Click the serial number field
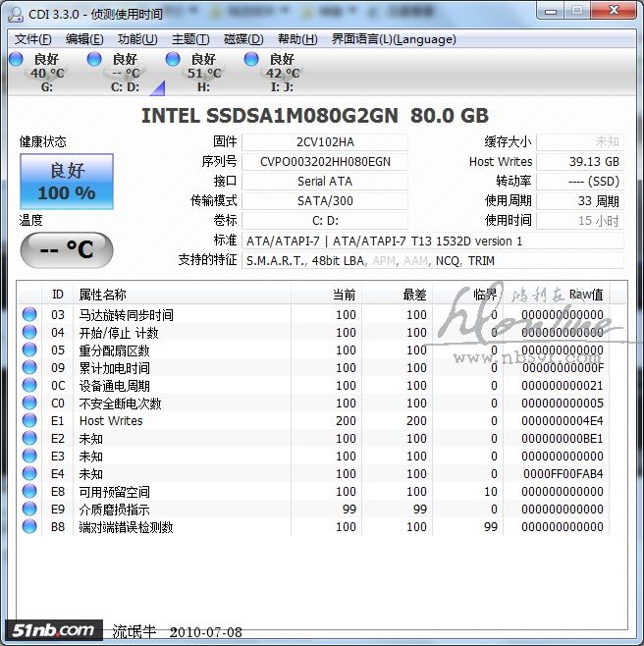Image resolution: width=644 pixels, height=646 pixels. click(325, 162)
